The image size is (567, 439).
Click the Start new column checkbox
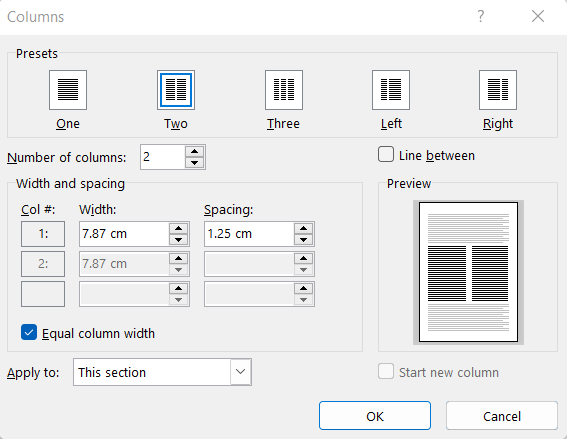[386, 371]
